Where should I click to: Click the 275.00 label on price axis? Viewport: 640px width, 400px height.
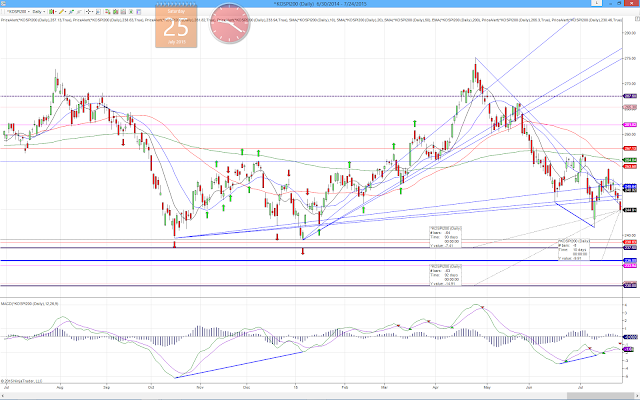(630, 58)
